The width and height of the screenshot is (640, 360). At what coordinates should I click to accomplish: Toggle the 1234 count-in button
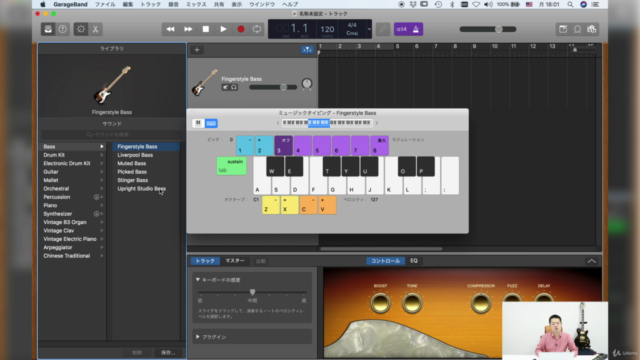(401, 29)
